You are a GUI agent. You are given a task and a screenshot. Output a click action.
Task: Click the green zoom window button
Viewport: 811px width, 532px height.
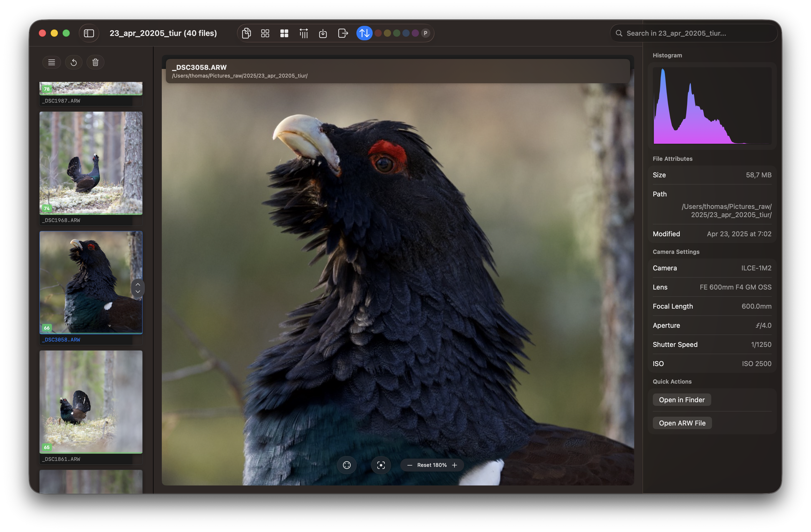[66, 33]
